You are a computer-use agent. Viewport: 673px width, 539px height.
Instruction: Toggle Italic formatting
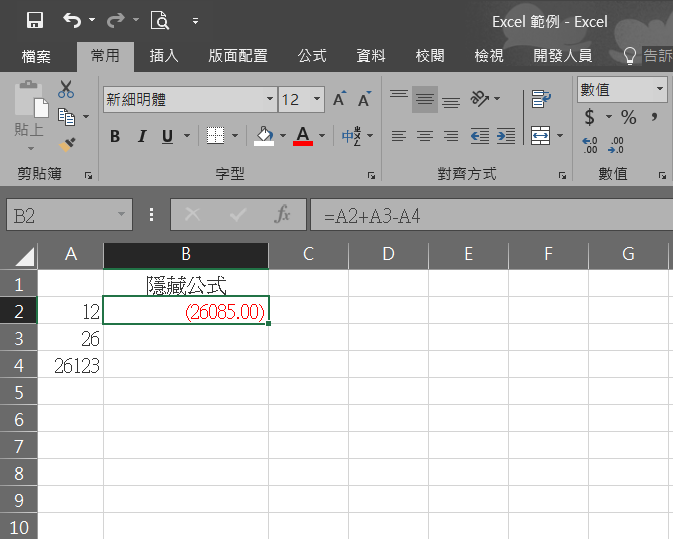point(142,136)
